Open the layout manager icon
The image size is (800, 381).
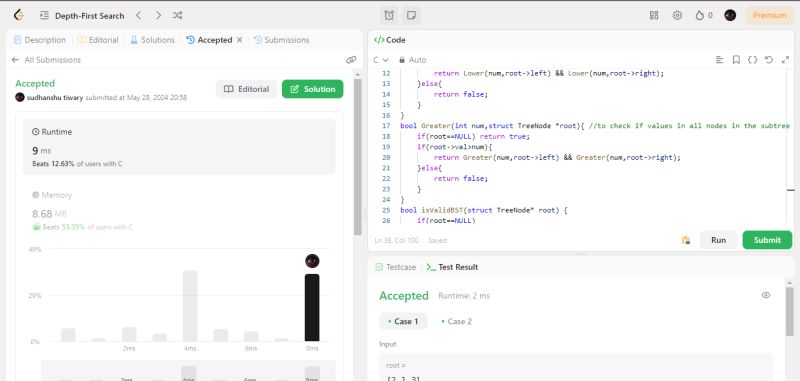pos(654,15)
